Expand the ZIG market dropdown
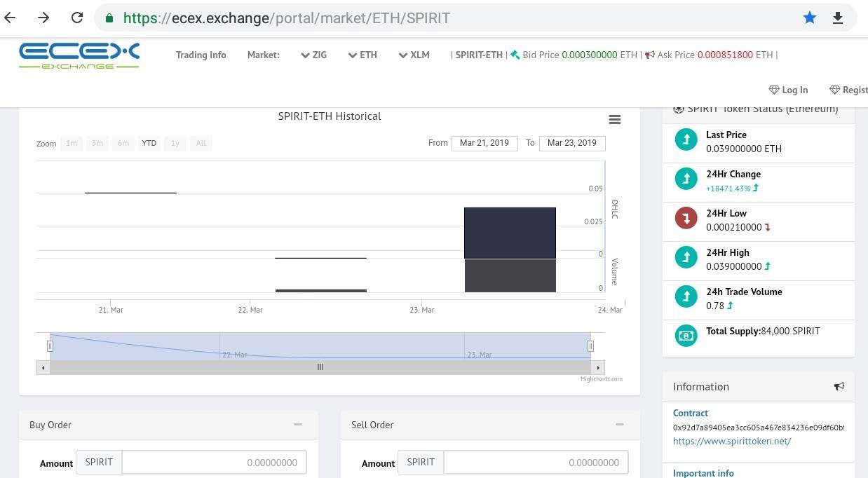868x478 pixels. [313, 55]
